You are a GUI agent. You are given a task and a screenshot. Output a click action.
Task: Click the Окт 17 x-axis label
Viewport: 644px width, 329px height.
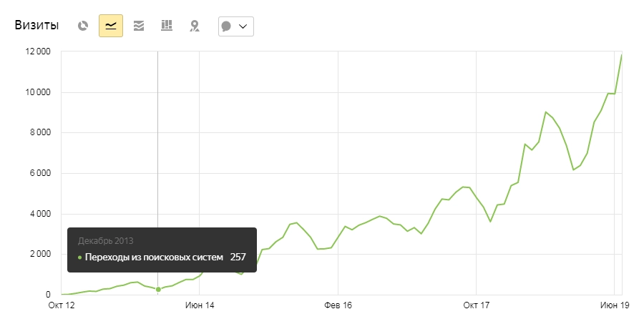pos(476,305)
